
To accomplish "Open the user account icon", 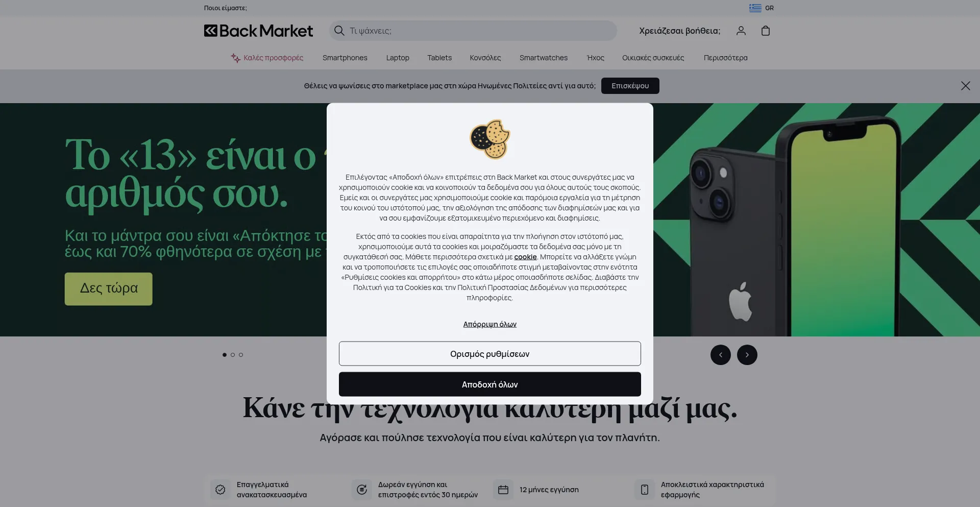I will [x=741, y=31].
